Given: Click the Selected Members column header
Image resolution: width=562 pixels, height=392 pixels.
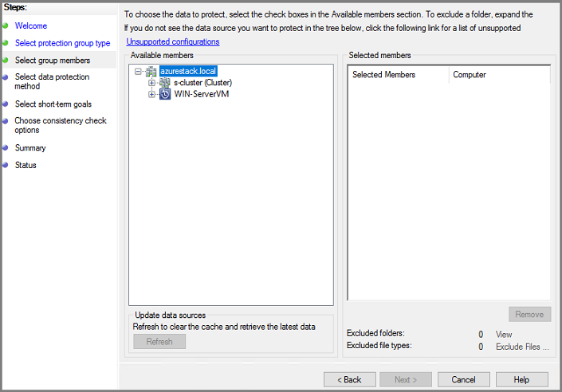Looking at the screenshot, I should [x=399, y=75].
